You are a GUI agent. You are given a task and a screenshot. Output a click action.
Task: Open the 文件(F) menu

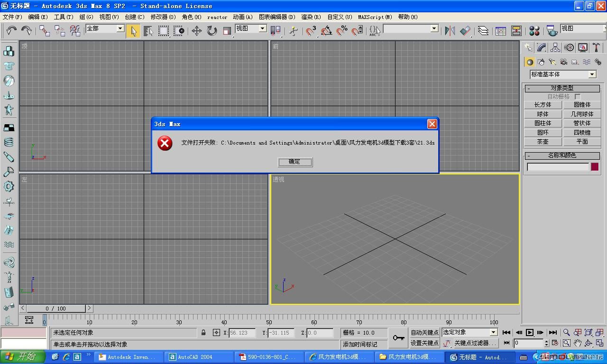pyautogui.click(x=12, y=17)
